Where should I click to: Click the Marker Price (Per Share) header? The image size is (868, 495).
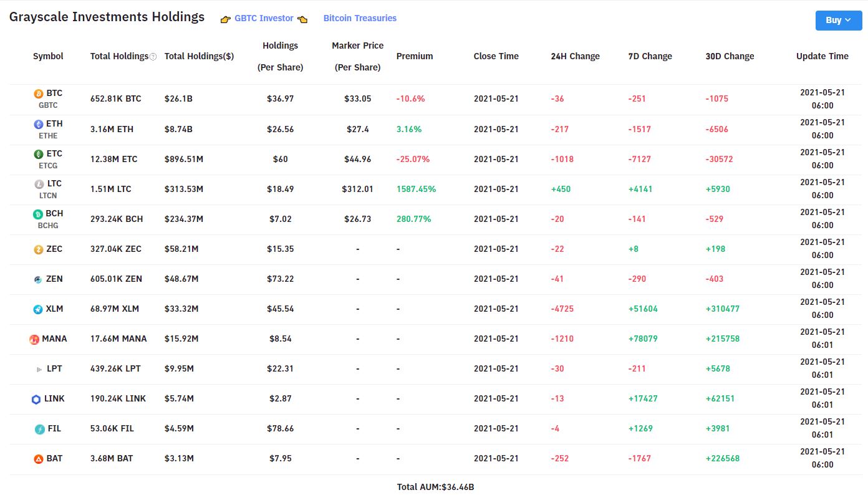[x=358, y=56]
